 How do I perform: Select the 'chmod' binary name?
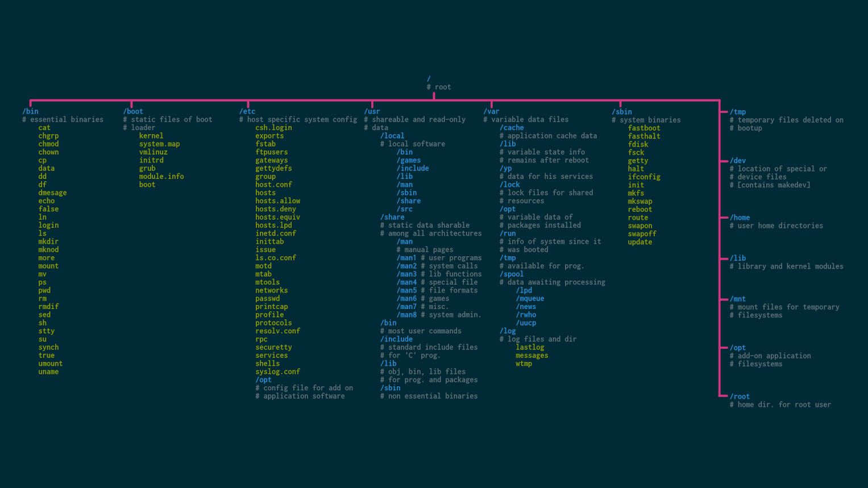48,144
